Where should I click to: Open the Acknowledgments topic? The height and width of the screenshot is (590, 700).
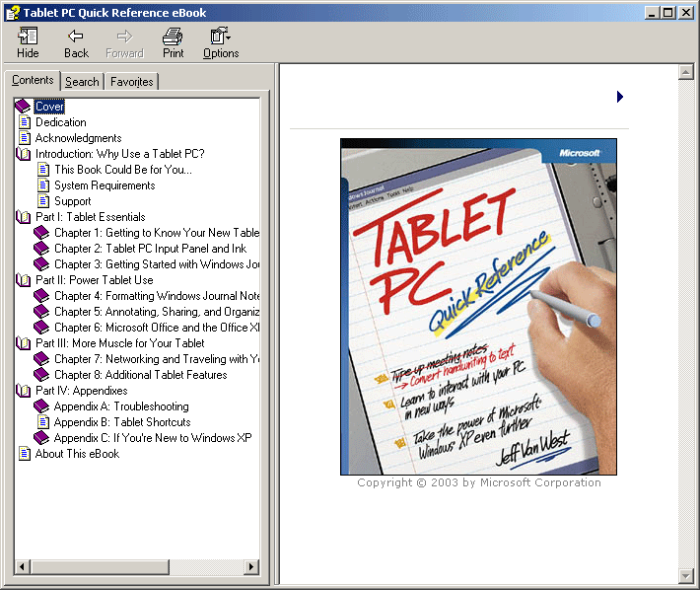click(x=78, y=138)
